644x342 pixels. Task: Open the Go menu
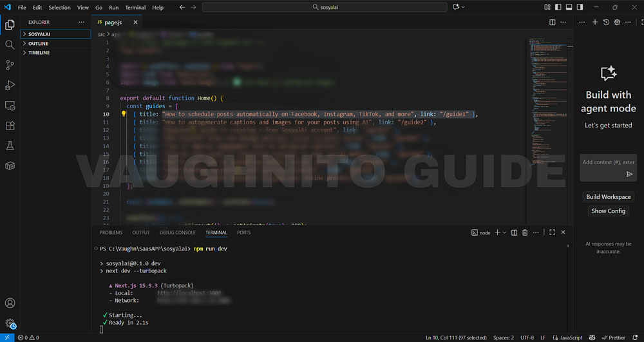point(99,7)
